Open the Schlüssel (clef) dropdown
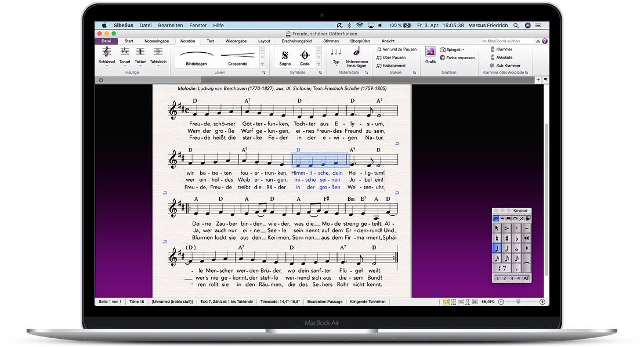The image size is (644, 347). pos(106,56)
